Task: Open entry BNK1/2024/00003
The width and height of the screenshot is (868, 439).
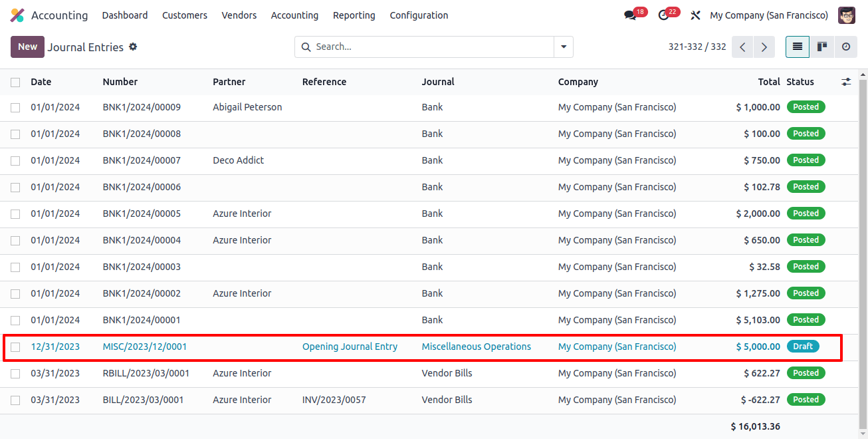Action: [142, 267]
